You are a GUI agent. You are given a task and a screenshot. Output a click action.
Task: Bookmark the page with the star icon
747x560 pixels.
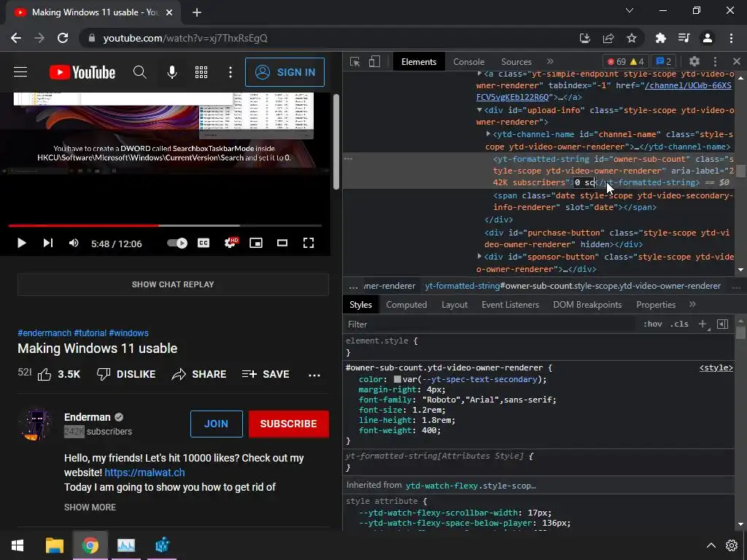tap(632, 38)
